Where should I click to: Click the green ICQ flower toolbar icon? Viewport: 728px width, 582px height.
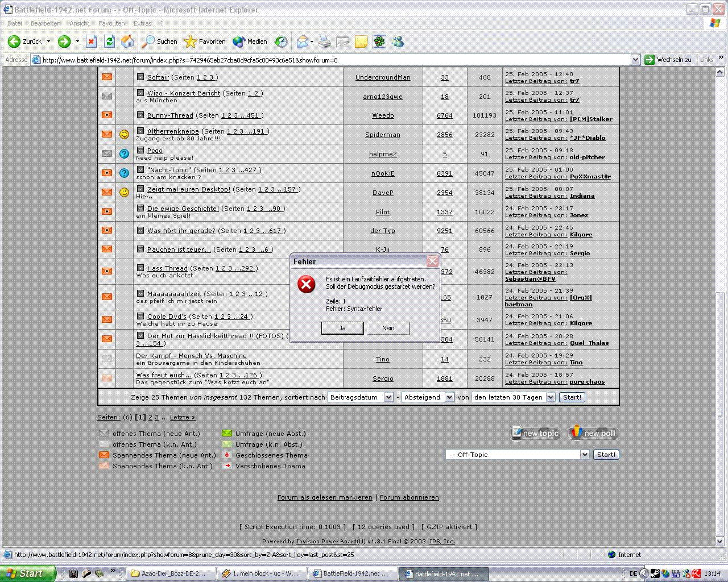coord(379,41)
